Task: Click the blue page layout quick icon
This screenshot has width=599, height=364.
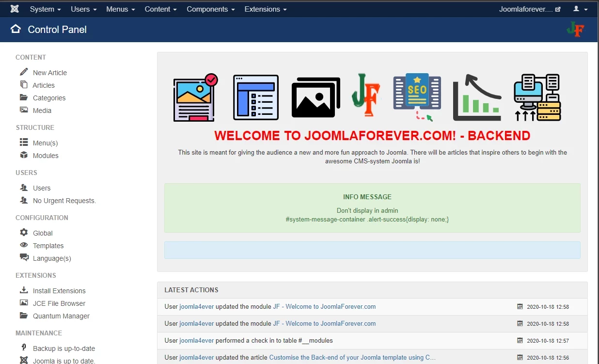Action: 256,97
